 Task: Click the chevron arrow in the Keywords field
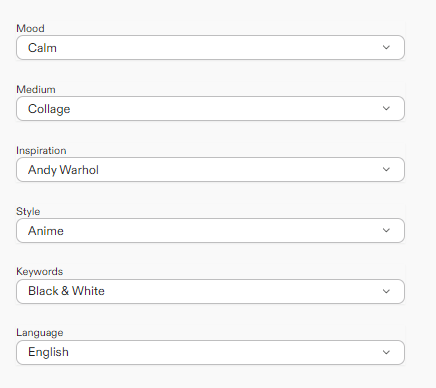pyautogui.click(x=386, y=291)
